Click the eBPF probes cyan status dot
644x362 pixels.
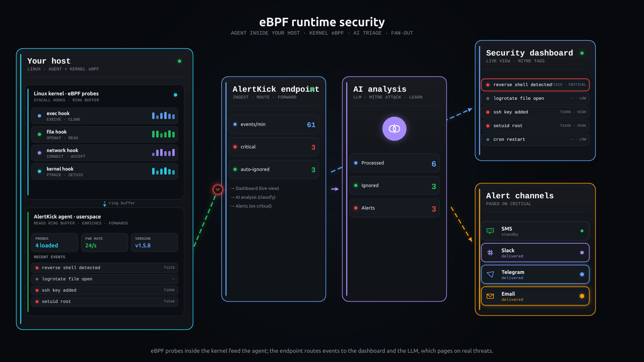pyautogui.click(x=175, y=95)
